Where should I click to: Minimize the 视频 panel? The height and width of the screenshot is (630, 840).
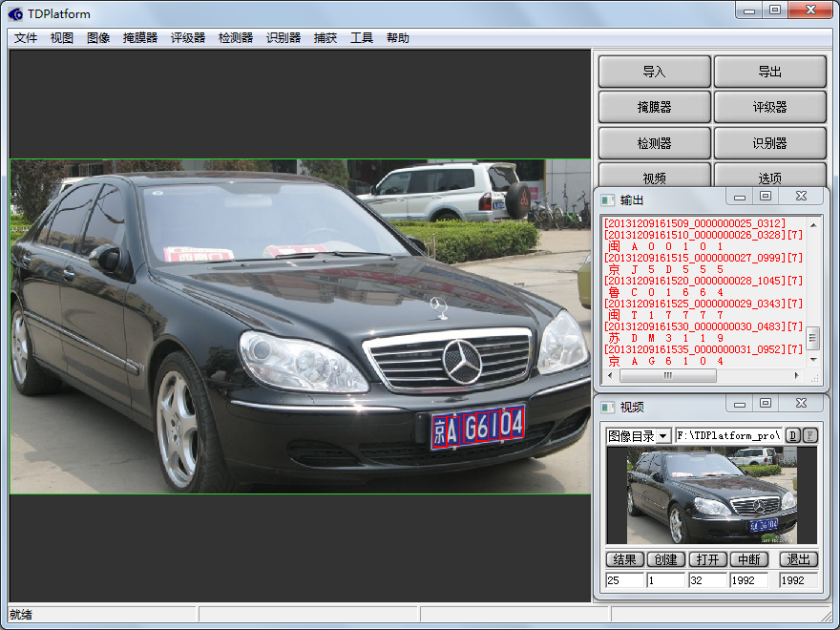[x=740, y=403]
